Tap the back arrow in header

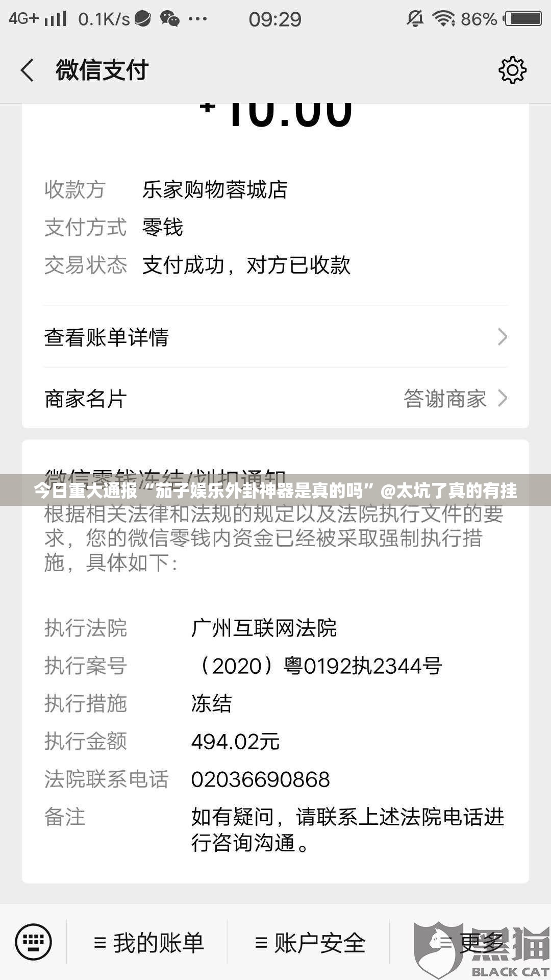tap(27, 70)
